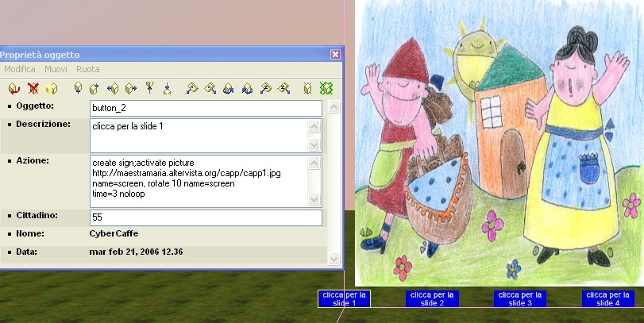Click the children's drawing picture screen
644x323 pixels.
click(499, 142)
